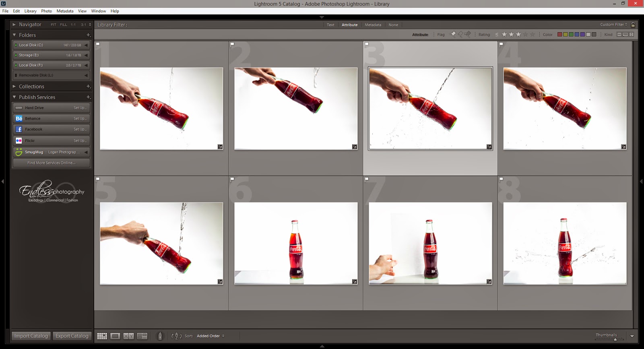The image size is (644, 349).
Task: Click the Facebook publish service icon
Action: pos(19,129)
